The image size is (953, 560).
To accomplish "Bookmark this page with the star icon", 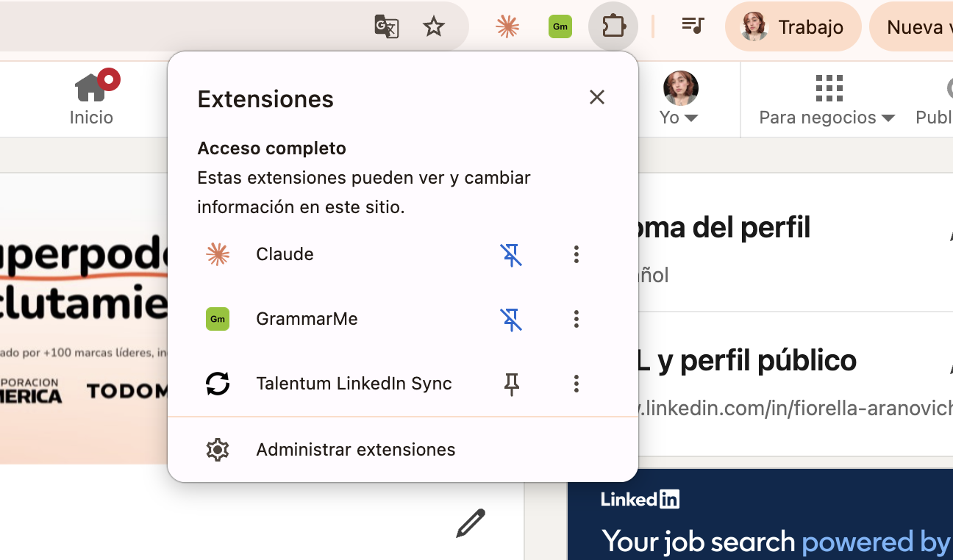I will pos(434,27).
